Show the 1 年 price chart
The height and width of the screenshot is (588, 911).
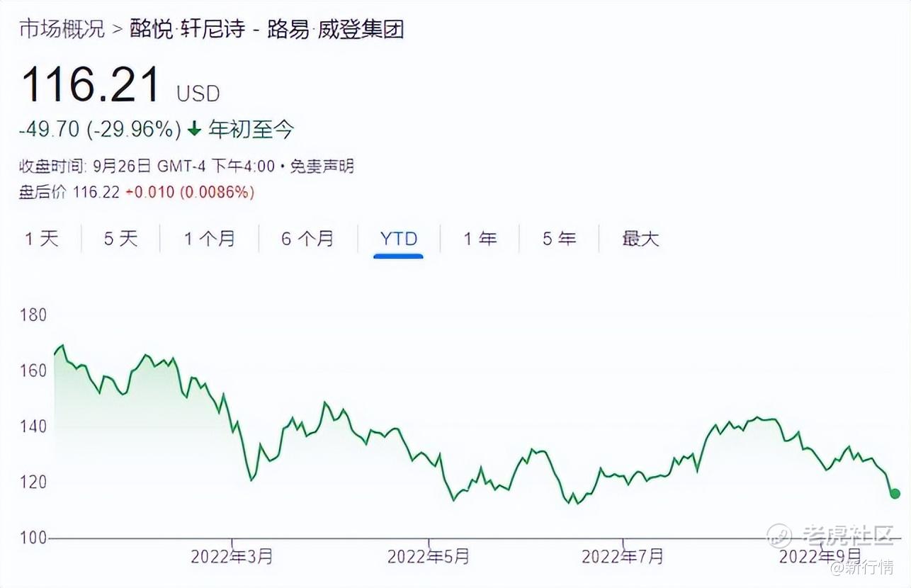pyautogui.click(x=480, y=239)
